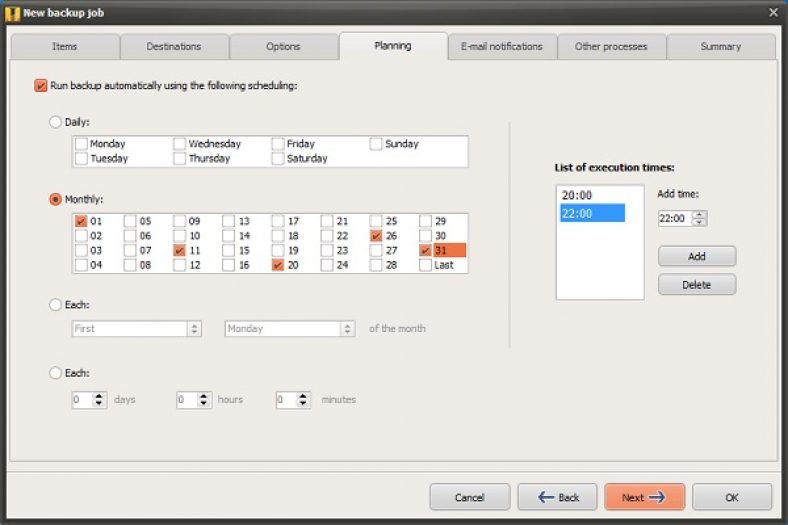Open the First week dropdown

pyautogui.click(x=137, y=329)
